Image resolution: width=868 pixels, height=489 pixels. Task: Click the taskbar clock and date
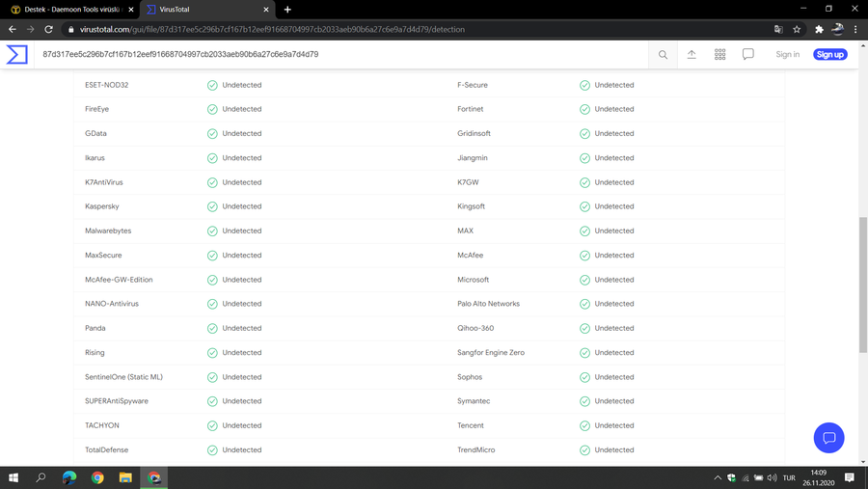click(x=818, y=477)
